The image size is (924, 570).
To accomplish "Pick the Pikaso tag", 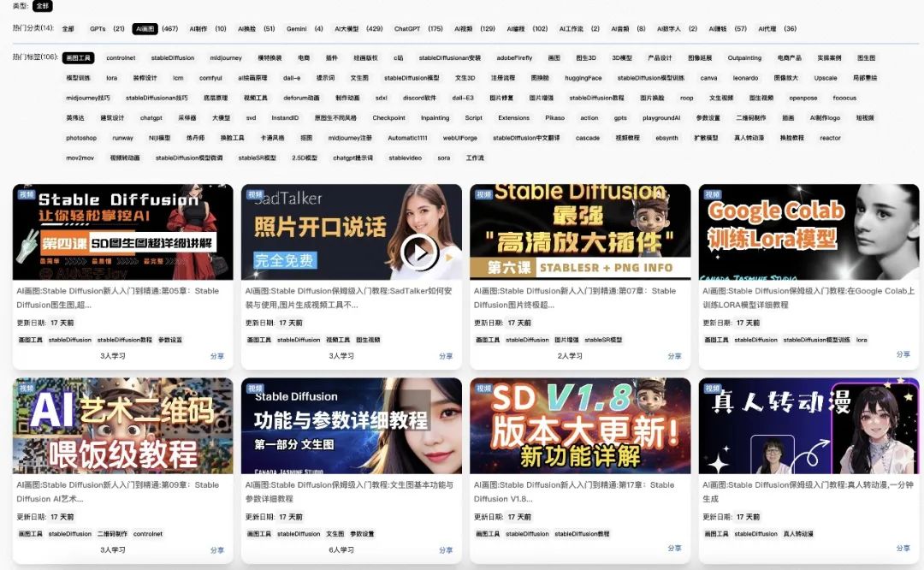I will coord(554,118).
